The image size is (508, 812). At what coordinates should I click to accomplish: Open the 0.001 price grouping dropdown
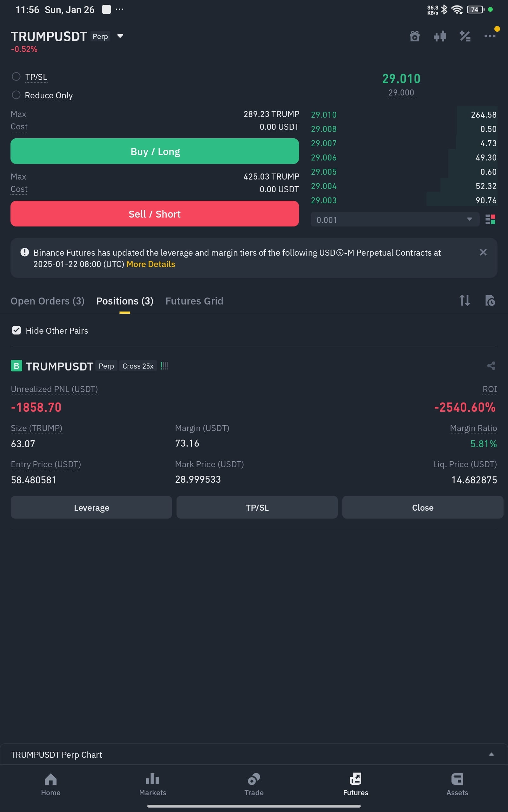pos(395,219)
